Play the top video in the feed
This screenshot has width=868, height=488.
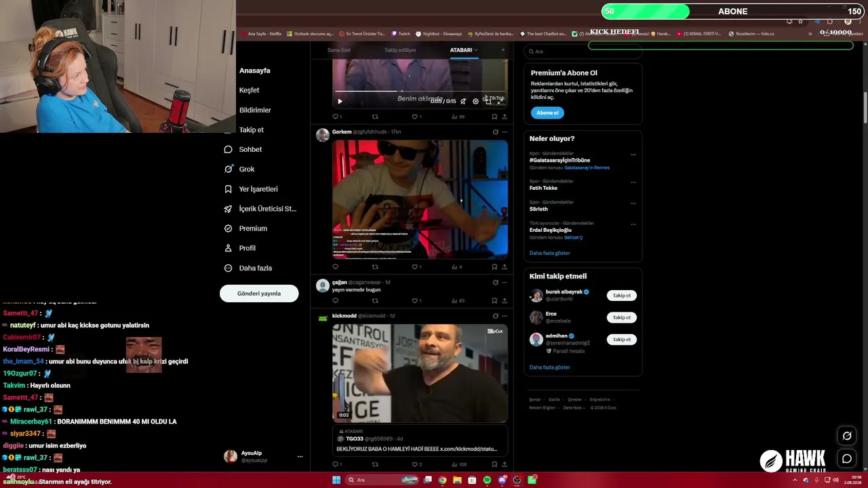(x=340, y=102)
